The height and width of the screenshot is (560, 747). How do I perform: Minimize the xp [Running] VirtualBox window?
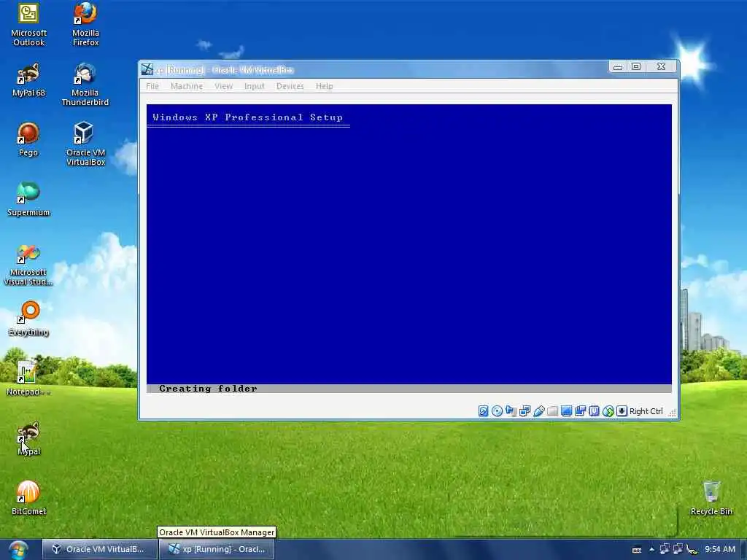coord(618,66)
